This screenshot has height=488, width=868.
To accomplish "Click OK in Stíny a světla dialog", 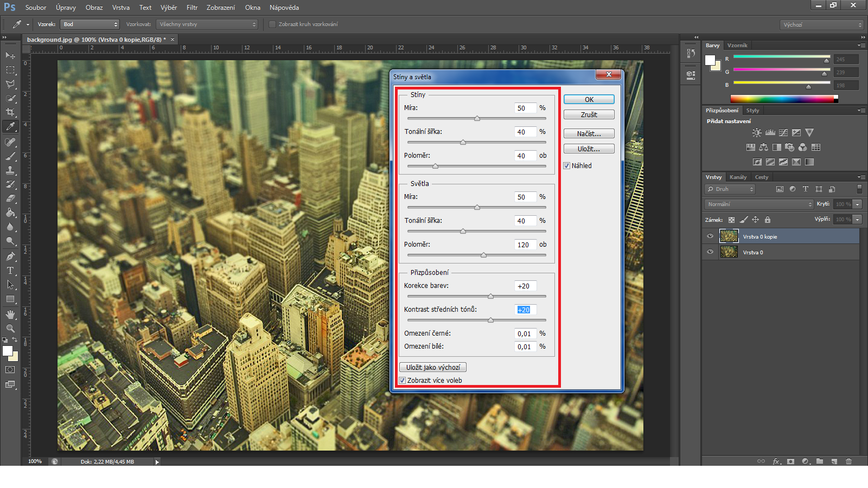I will point(589,100).
